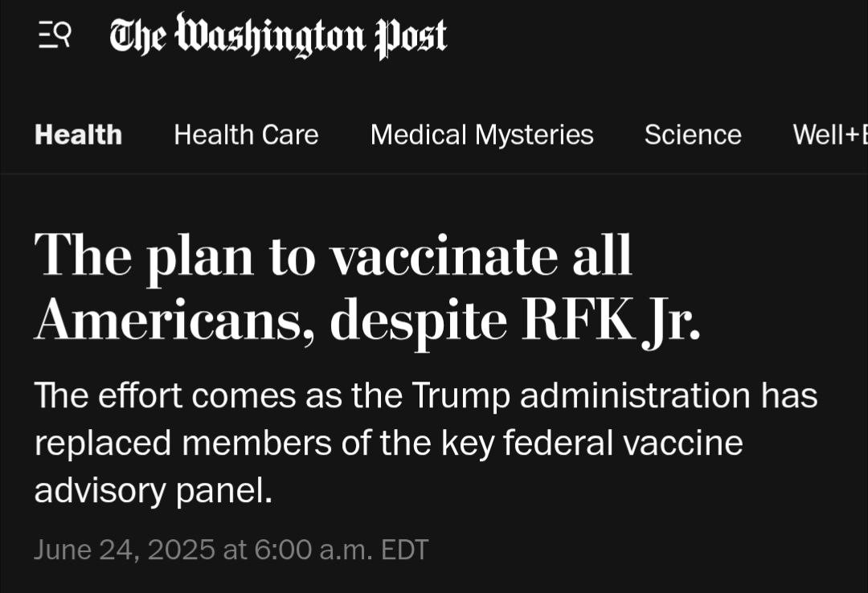Switch to the Health Care tab
This screenshot has width=868, height=593.
[246, 135]
